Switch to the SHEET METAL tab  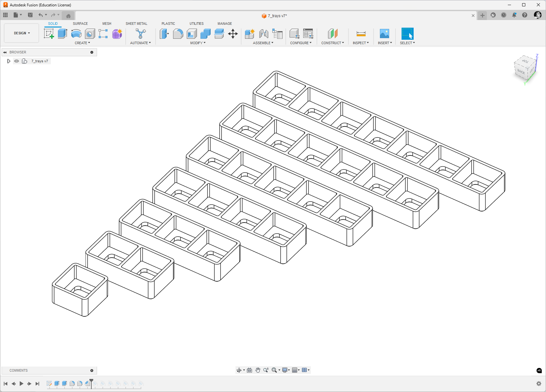136,24
